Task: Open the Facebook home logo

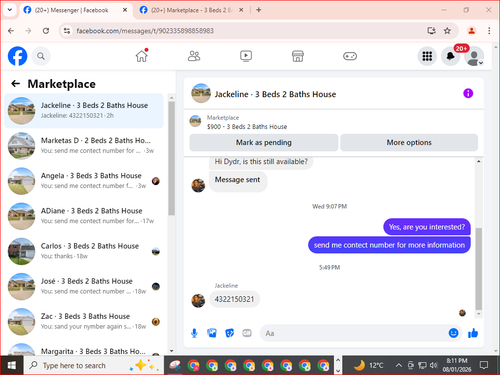Action: pyautogui.click(x=17, y=56)
